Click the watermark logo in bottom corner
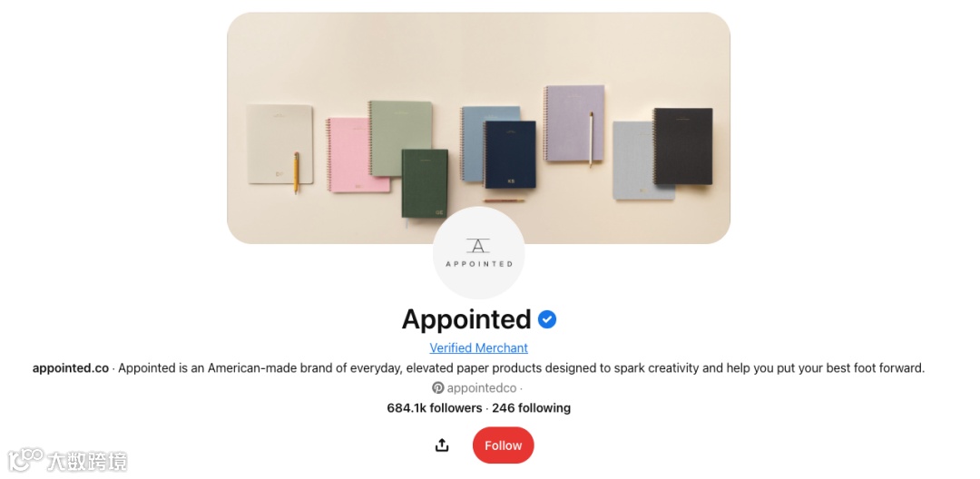Screen dimensions: 980x479 click(x=67, y=460)
